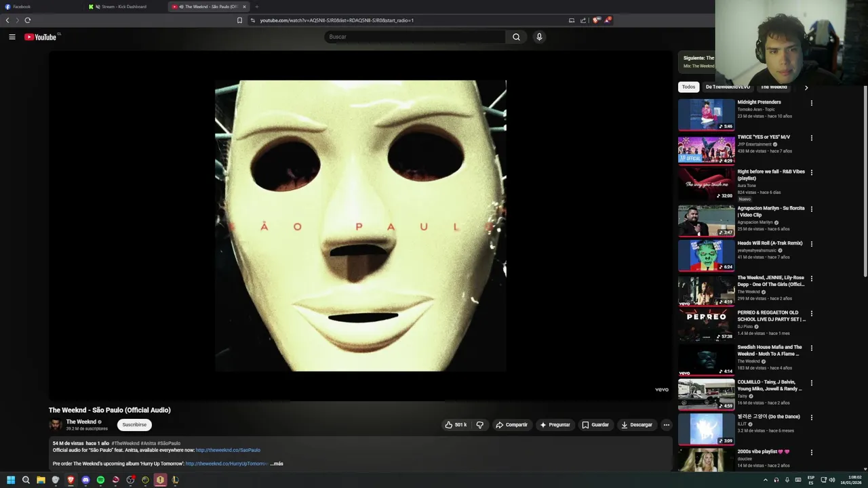Open Brave Rewards triangle icon
The height and width of the screenshot is (488, 868).
pos(608,20)
